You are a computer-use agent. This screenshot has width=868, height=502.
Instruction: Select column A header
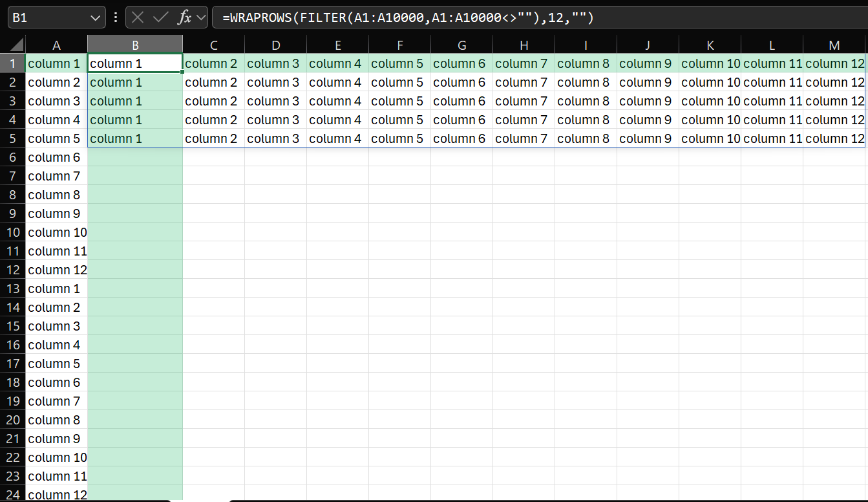tap(57, 45)
